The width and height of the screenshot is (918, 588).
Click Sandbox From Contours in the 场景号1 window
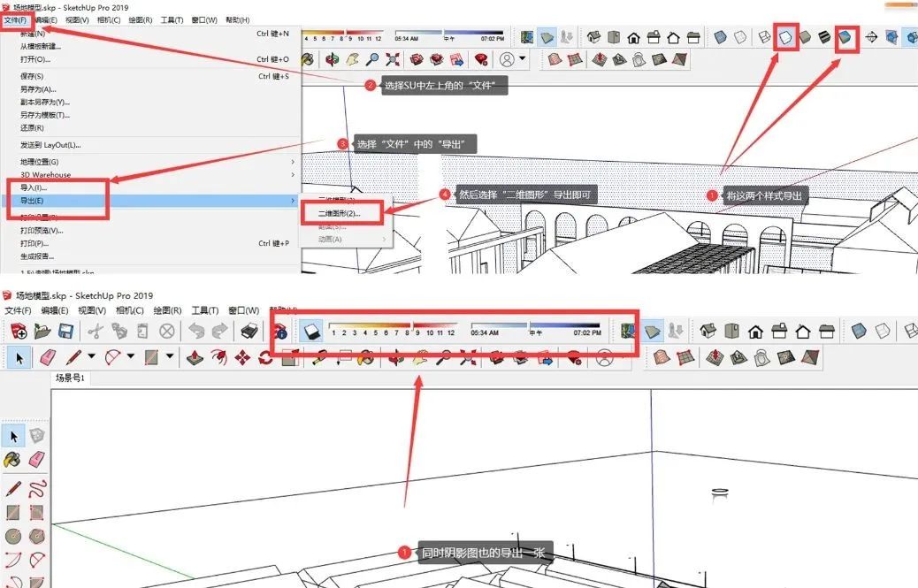coord(662,357)
